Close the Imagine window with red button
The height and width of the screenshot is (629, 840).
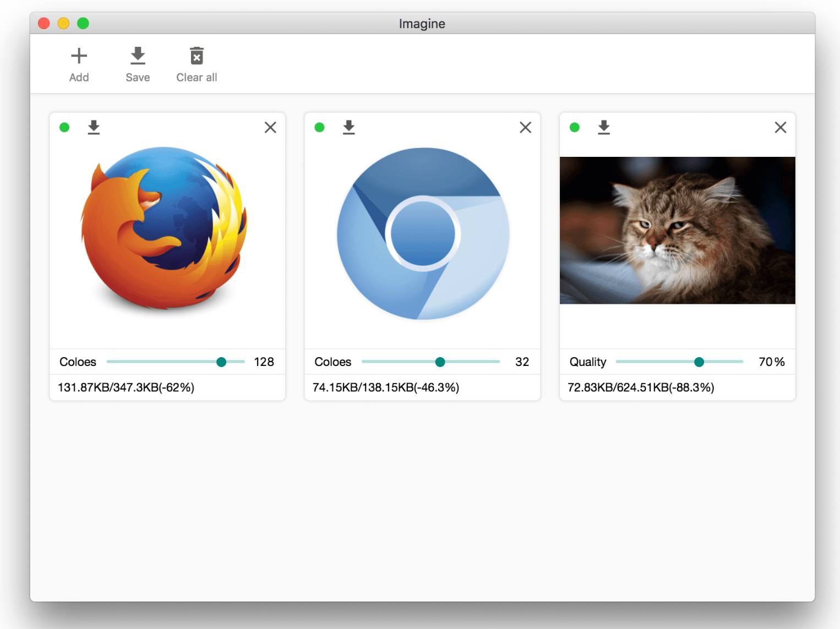tap(44, 23)
